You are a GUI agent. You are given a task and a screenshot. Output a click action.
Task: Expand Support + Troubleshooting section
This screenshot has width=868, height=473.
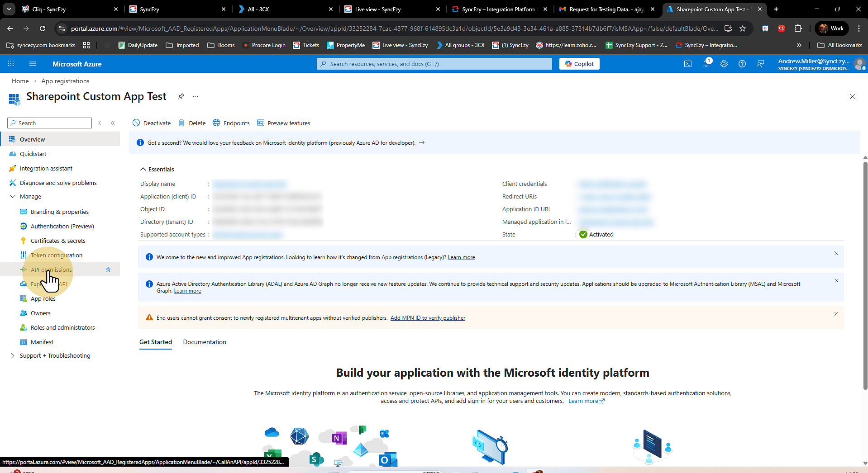point(13,355)
